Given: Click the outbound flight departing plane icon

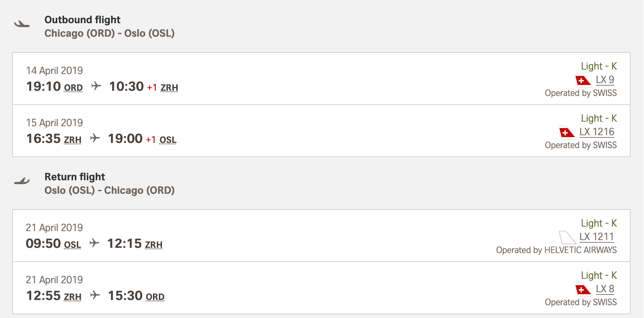Looking at the screenshot, I should [x=22, y=24].
